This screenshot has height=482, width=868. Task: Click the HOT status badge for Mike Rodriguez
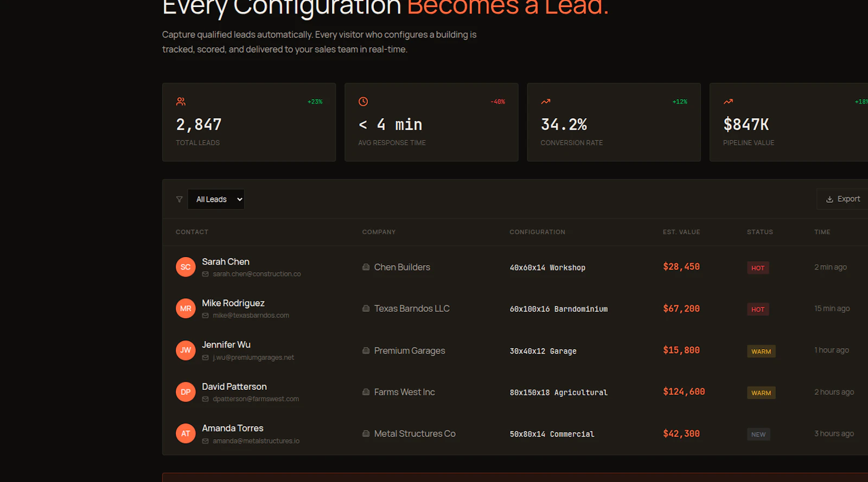[758, 310]
